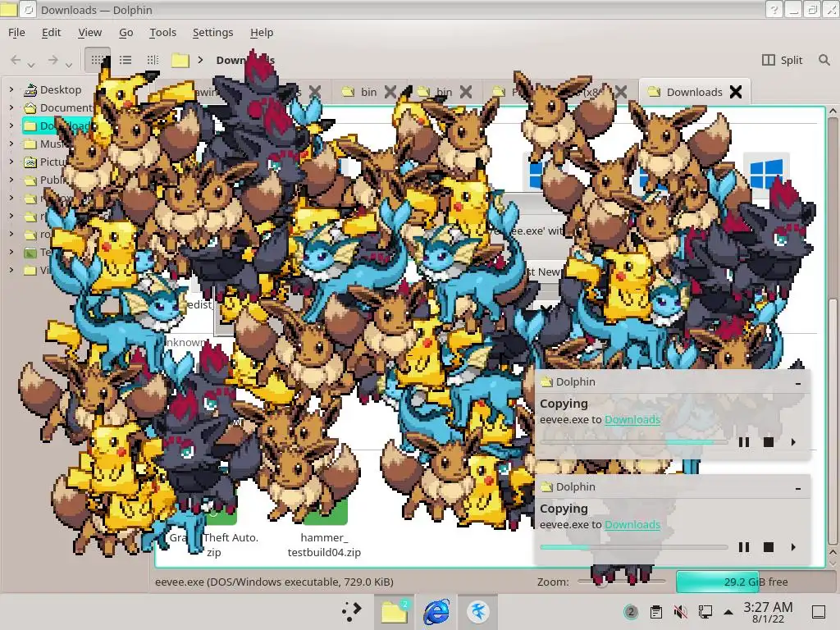Open the Settings menu
The image size is (840, 630).
pyautogui.click(x=212, y=33)
